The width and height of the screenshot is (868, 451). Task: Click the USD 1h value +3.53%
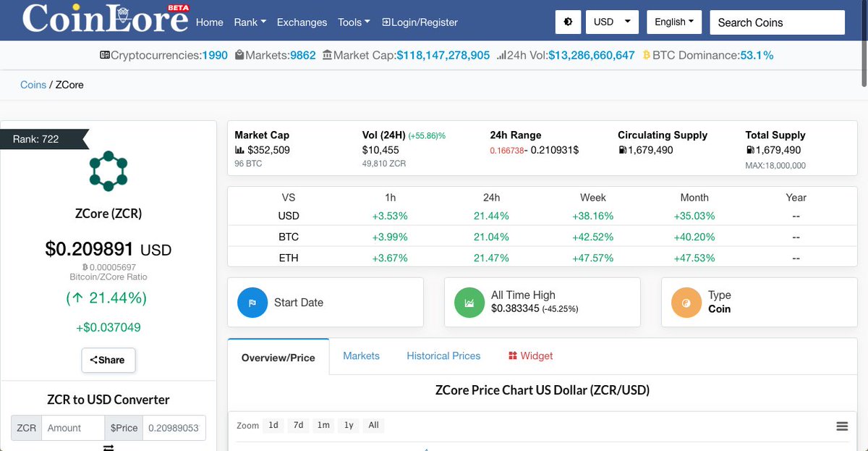pos(390,216)
